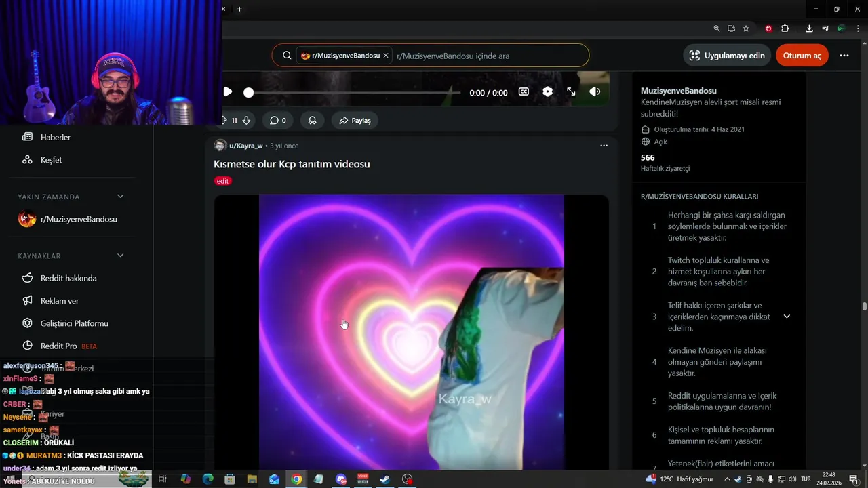The width and height of the screenshot is (868, 488).
Task: Expand rule 4 about Kendine Müzisyen
Action: tap(719, 362)
